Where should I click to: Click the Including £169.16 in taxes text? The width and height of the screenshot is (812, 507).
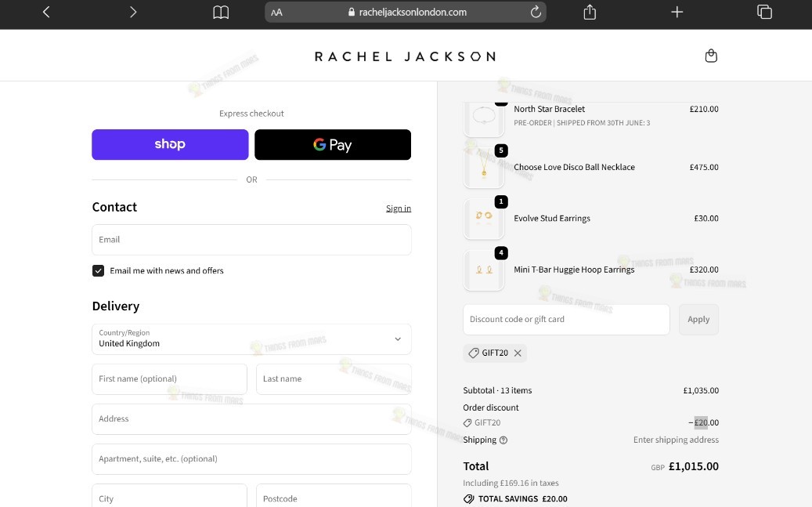click(x=511, y=483)
